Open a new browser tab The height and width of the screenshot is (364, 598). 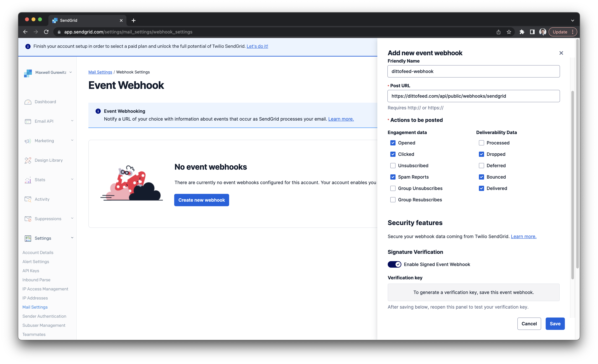coord(133,20)
